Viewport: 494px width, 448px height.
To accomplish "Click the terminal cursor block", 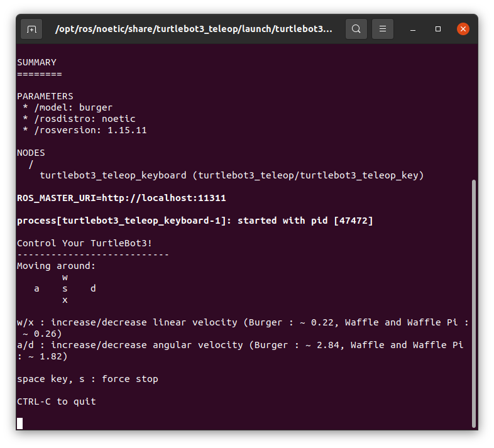I will (x=20, y=423).
